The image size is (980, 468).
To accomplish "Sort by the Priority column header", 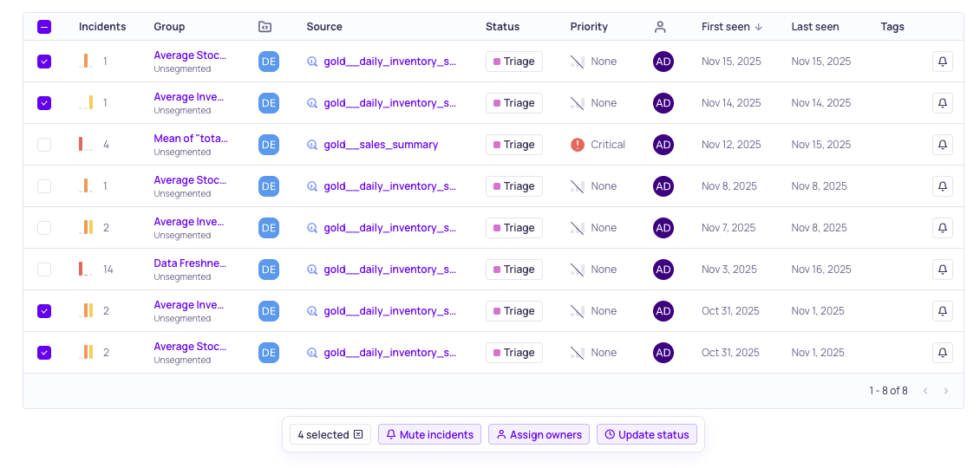I will point(589,27).
